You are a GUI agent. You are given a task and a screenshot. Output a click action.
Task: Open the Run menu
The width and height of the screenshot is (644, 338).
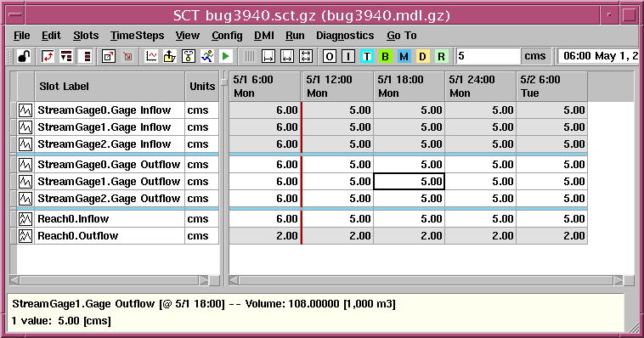point(296,36)
